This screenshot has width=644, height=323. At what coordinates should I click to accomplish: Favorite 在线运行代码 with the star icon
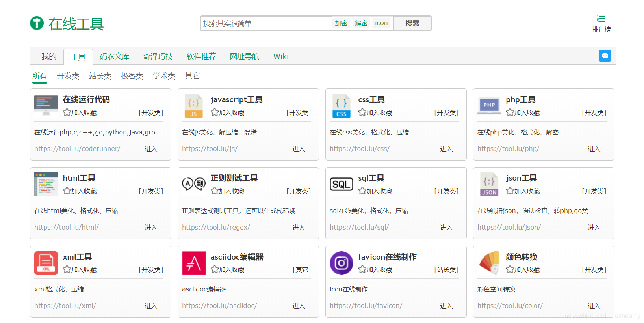[67, 112]
